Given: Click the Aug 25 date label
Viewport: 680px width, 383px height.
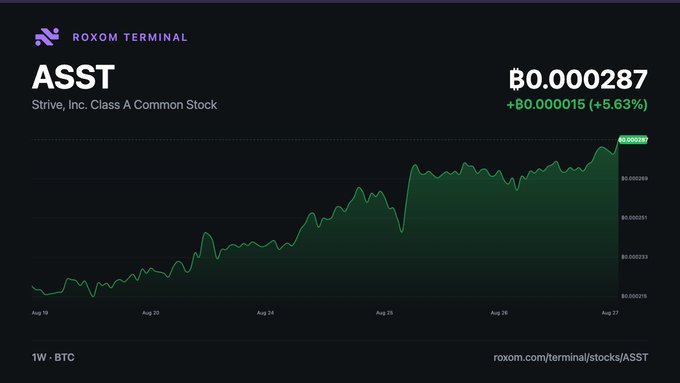Looking at the screenshot, I should pos(384,313).
